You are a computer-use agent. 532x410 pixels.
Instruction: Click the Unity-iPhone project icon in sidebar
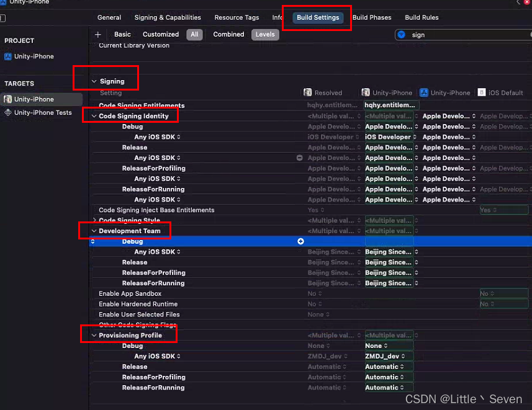8,56
